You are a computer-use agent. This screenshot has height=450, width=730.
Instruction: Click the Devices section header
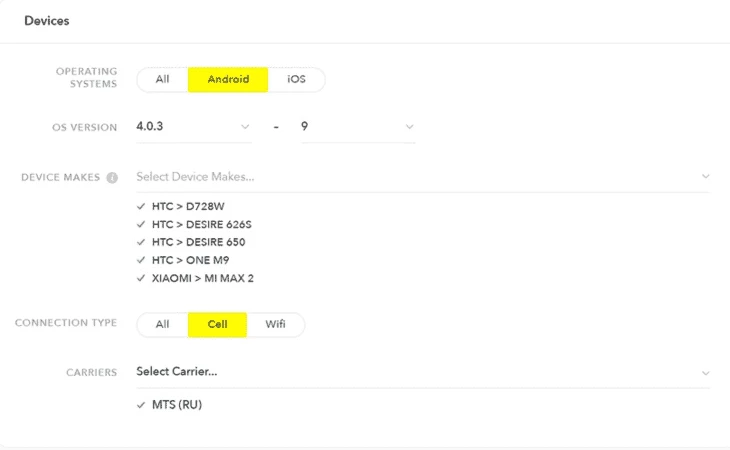coord(47,21)
